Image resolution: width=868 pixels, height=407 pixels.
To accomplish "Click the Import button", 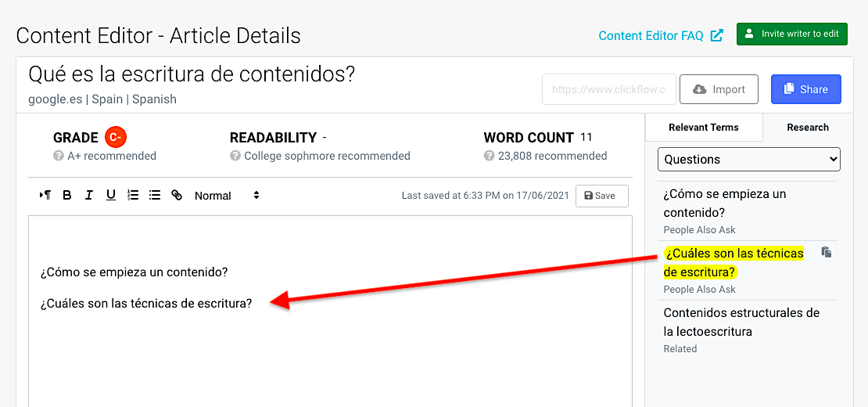I will (x=719, y=90).
